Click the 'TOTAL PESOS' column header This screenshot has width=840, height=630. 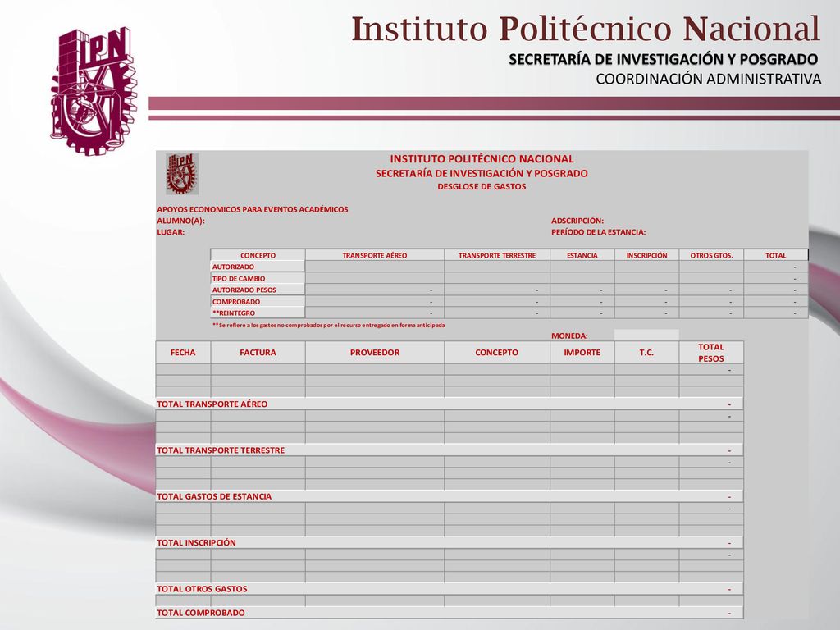click(711, 353)
